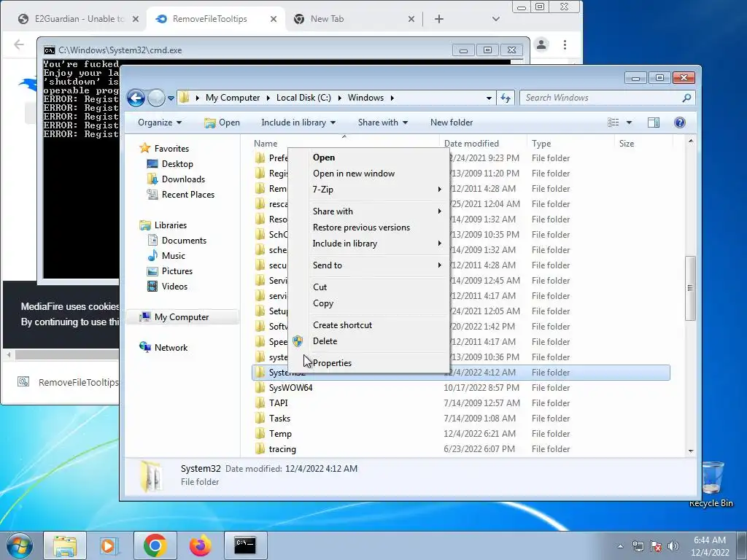This screenshot has width=747, height=560.
Task: Click the Explorer Back arrow button
Action: click(136, 98)
